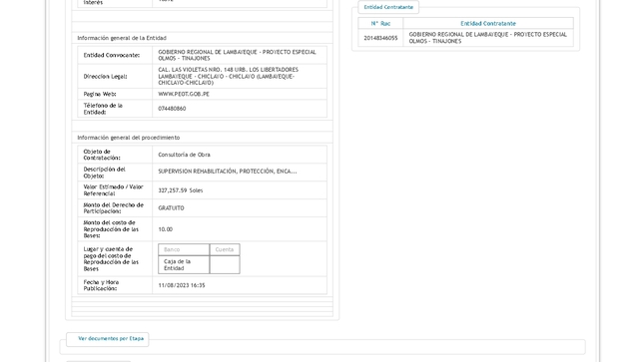Click the 'Direccion Legal:' label

[105, 77]
